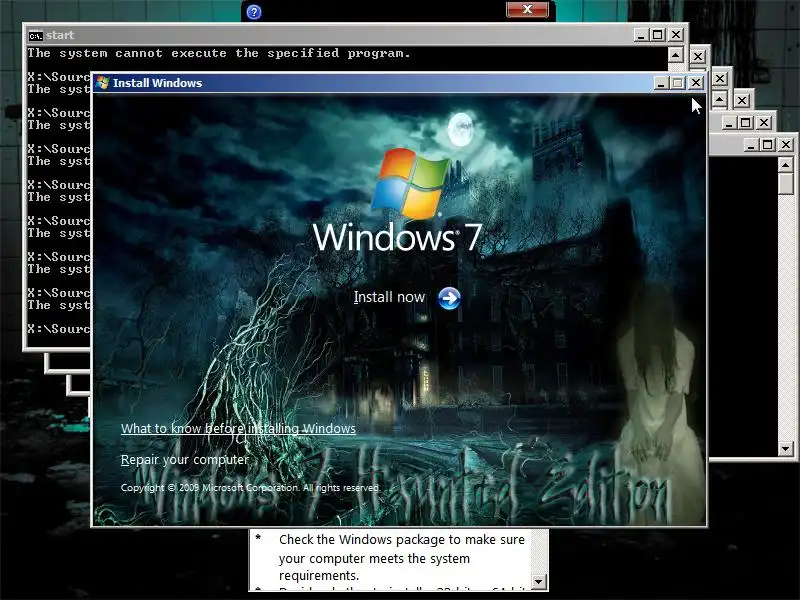Open the Repair your computer link
The width and height of the screenshot is (800, 600).
click(x=185, y=460)
